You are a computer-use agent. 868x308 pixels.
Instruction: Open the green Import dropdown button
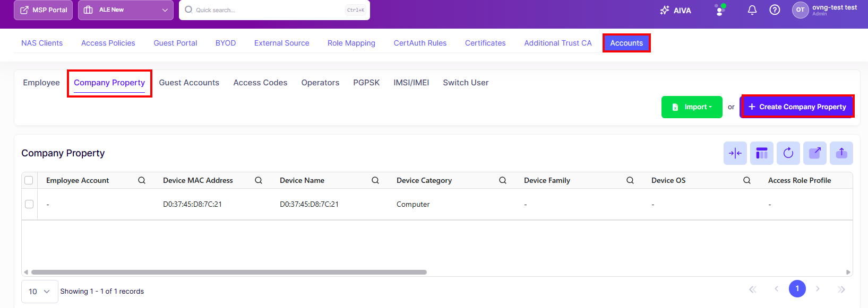692,107
